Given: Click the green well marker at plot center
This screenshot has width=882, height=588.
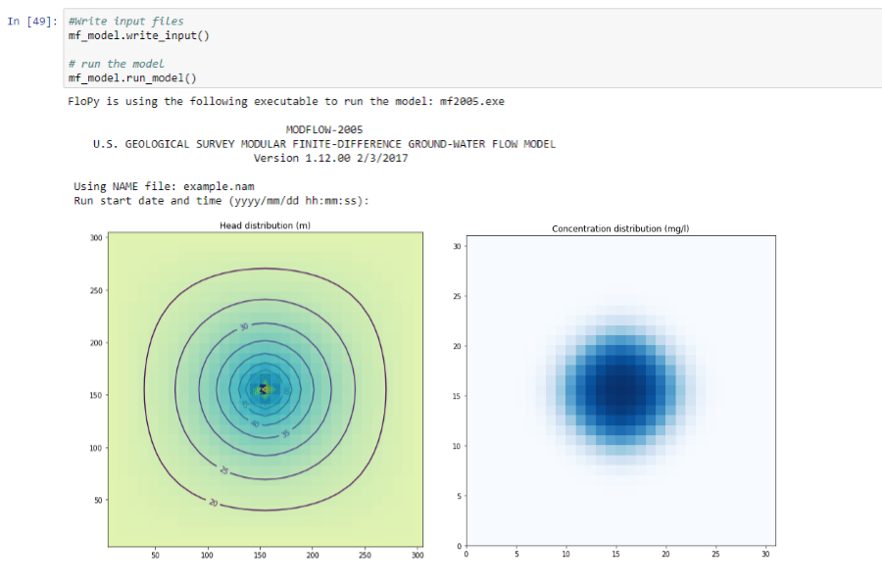Looking at the screenshot, I should 264,388.
